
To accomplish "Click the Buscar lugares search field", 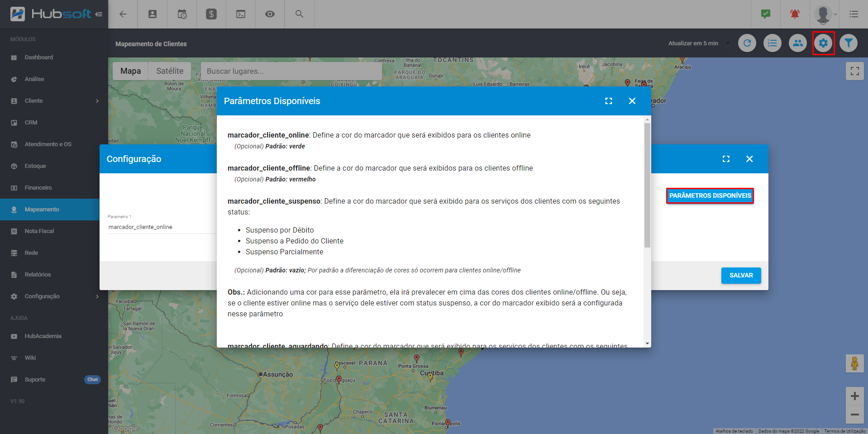I will coord(291,71).
